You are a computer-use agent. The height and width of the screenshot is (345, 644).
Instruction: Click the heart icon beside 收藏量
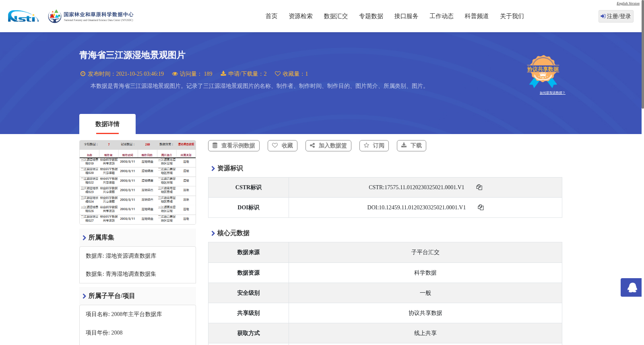[x=278, y=74]
